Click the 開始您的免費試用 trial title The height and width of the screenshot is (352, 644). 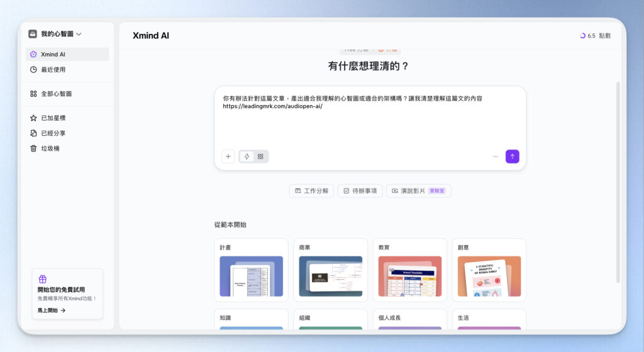[61, 290]
